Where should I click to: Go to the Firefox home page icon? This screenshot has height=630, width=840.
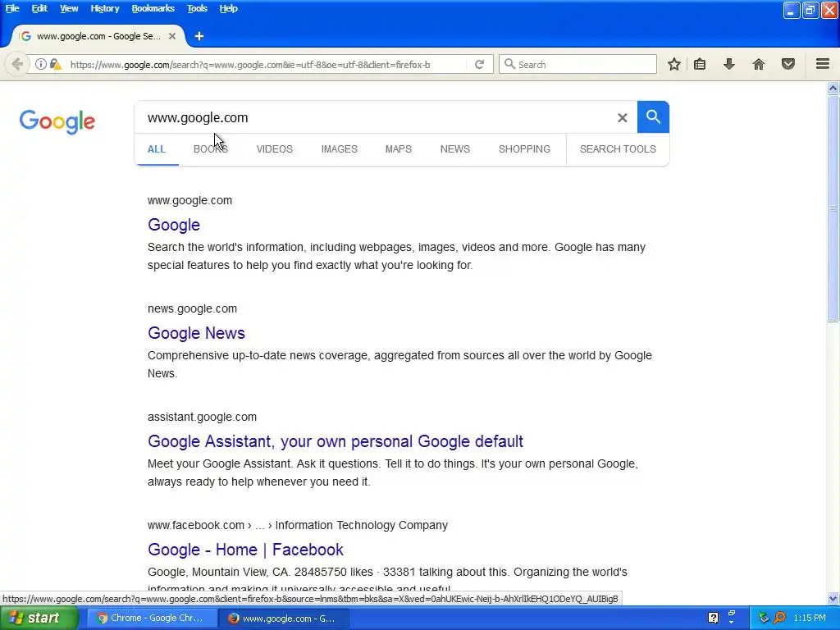tap(759, 64)
